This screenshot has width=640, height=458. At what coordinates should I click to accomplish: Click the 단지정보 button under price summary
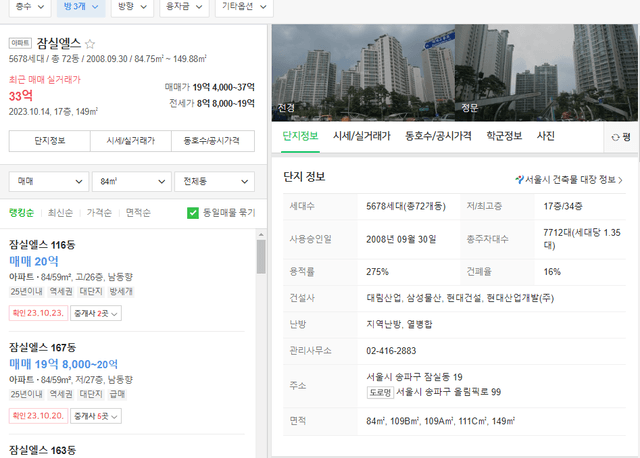coord(50,141)
